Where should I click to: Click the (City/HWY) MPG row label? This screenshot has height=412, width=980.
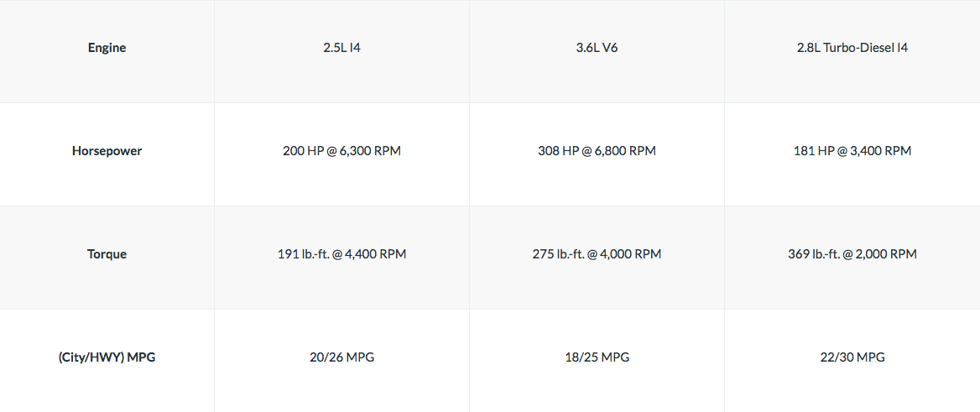(x=107, y=358)
